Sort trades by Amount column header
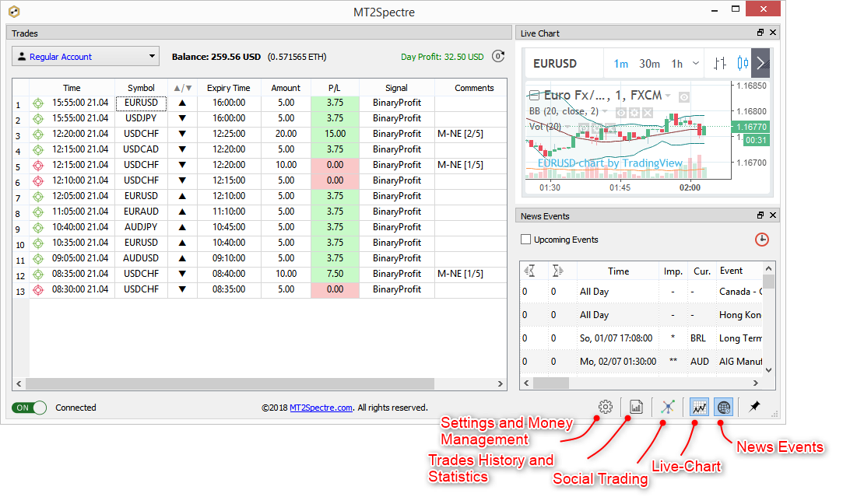This screenshot has width=850, height=504. [286, 88]
